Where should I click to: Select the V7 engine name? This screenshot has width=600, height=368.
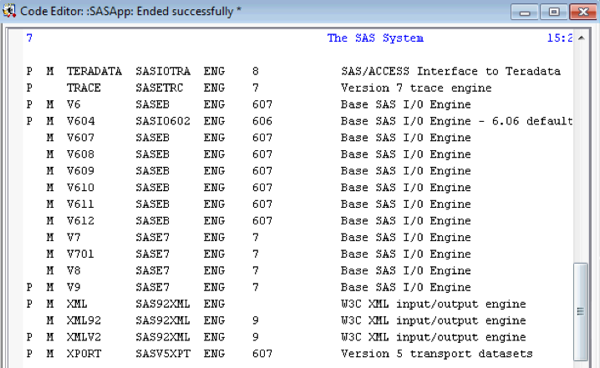point(73,238)
